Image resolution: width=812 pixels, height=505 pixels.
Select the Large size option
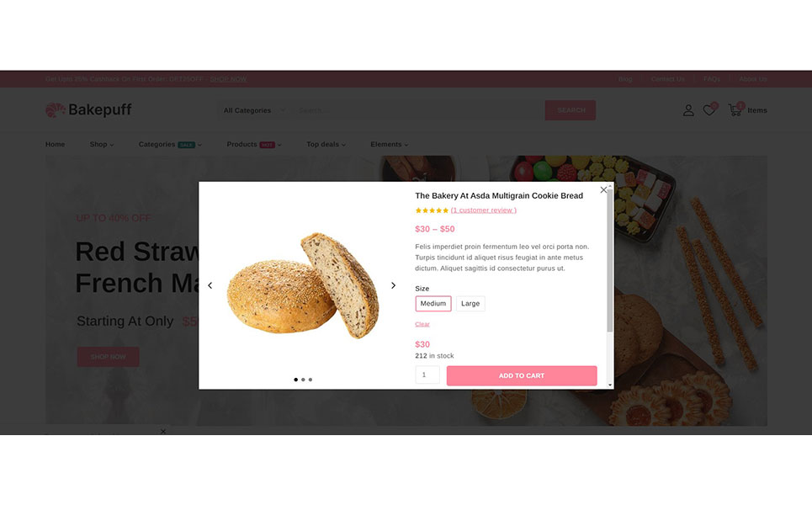click(x=470, y=304)
